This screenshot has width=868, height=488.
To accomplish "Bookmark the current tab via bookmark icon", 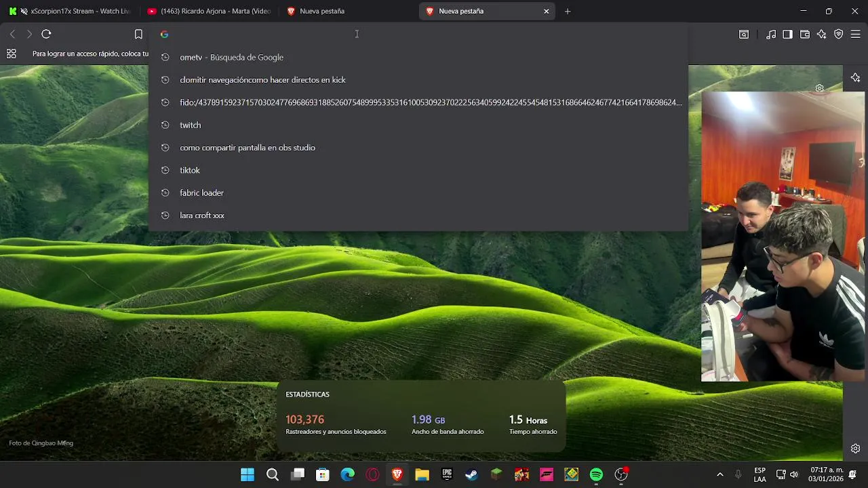I will click(x=138, y=34).
